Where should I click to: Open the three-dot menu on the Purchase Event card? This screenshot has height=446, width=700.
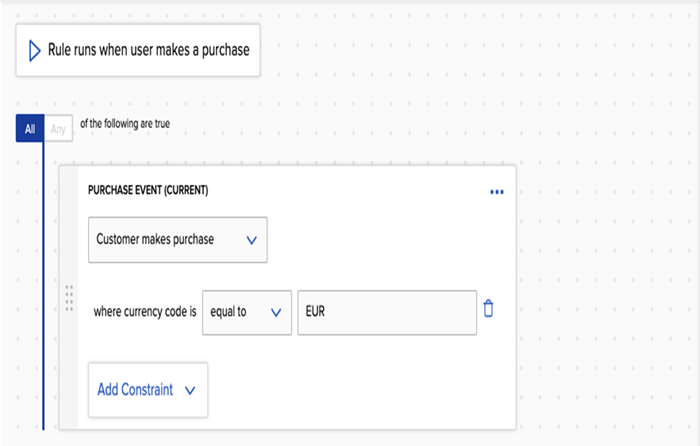click(497, 192)
